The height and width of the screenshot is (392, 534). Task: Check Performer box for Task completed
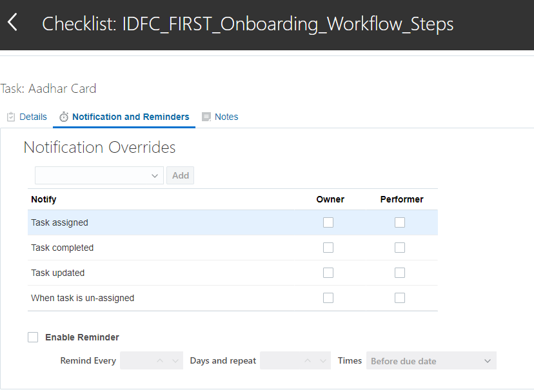tap(399, 247)
